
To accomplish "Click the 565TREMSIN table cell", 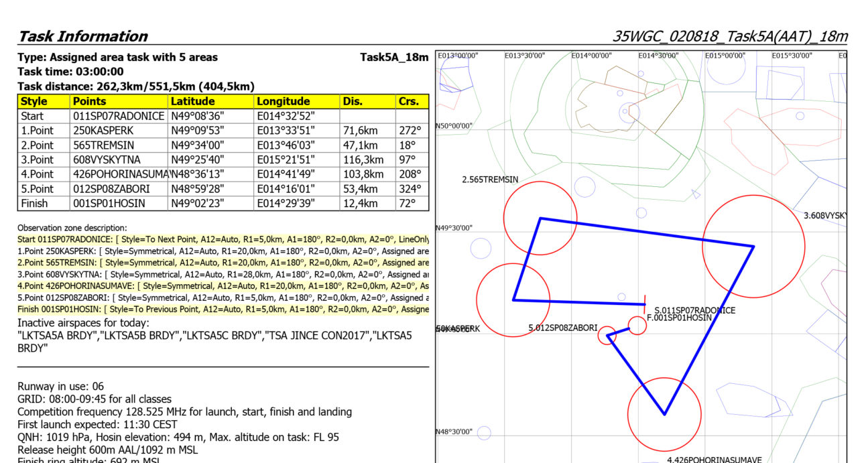I will (103, 145).
